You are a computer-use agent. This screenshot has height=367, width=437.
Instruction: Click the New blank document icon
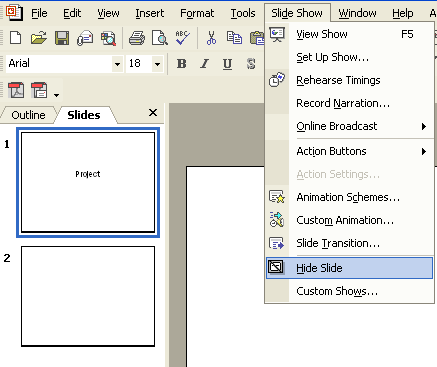[15, 38]
